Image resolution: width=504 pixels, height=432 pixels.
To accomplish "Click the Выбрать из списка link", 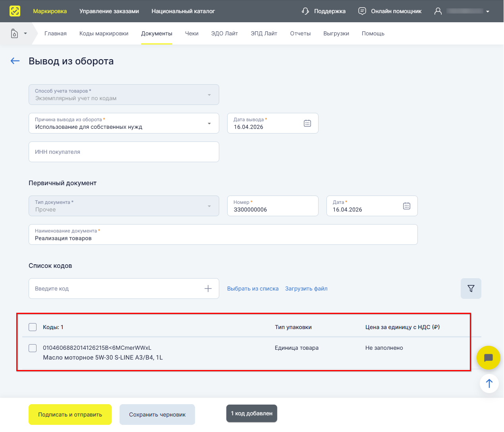I will pos(253,289).
